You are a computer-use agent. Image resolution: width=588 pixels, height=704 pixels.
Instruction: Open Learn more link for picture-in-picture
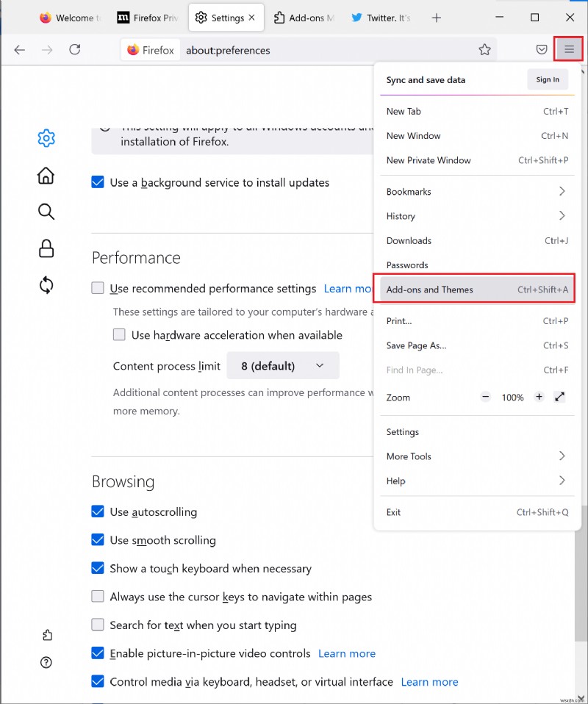pos(347,653)
